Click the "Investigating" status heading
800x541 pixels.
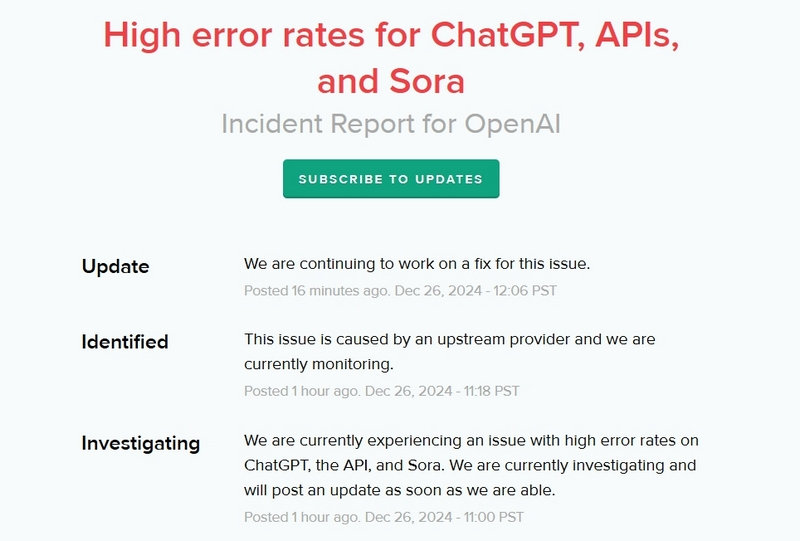(x=140, y=443)
